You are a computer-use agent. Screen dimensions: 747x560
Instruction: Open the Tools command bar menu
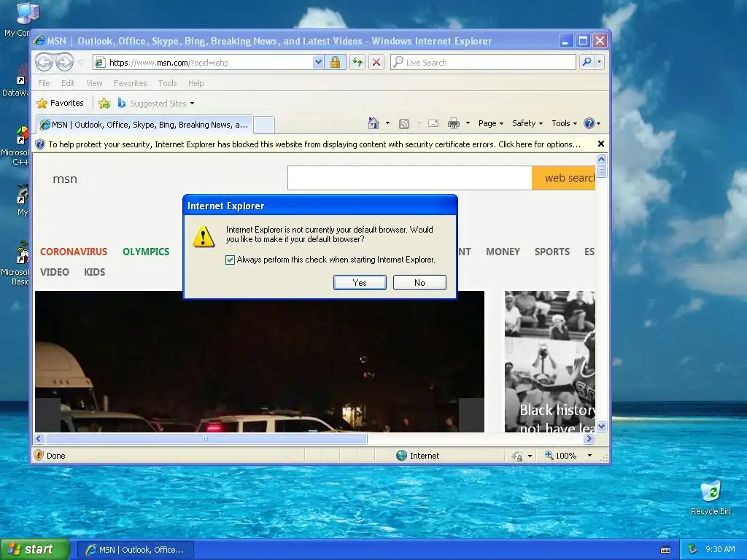(564, 123)
